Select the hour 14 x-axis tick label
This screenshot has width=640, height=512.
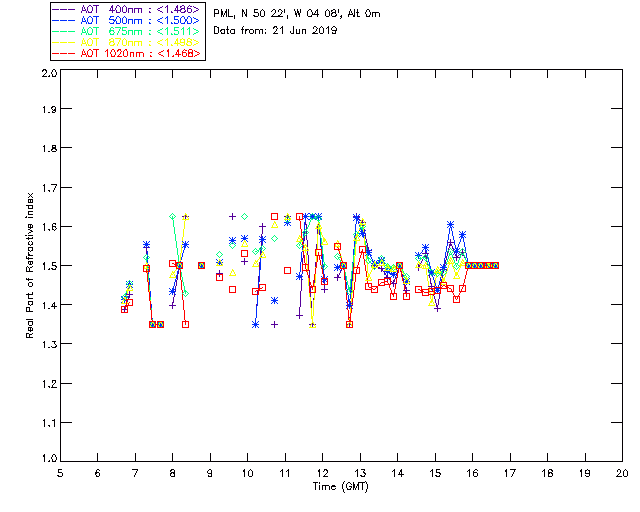click(x=398, y=473)
